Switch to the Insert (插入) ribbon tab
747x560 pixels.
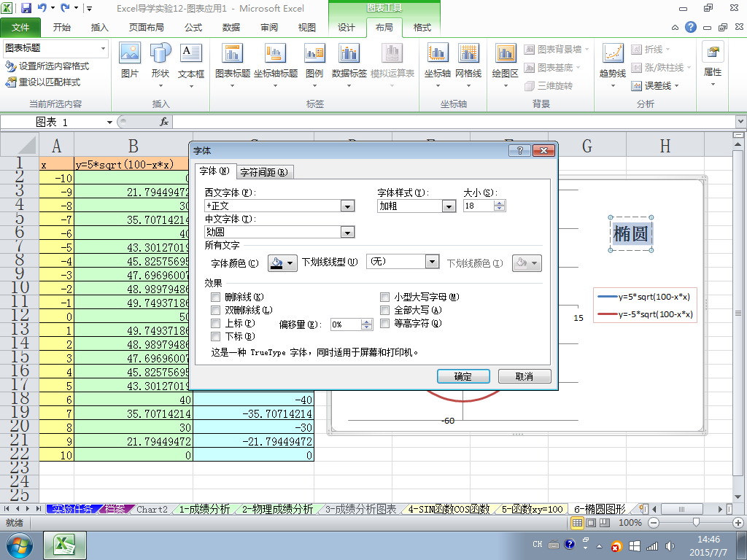(x=99, y=27)
